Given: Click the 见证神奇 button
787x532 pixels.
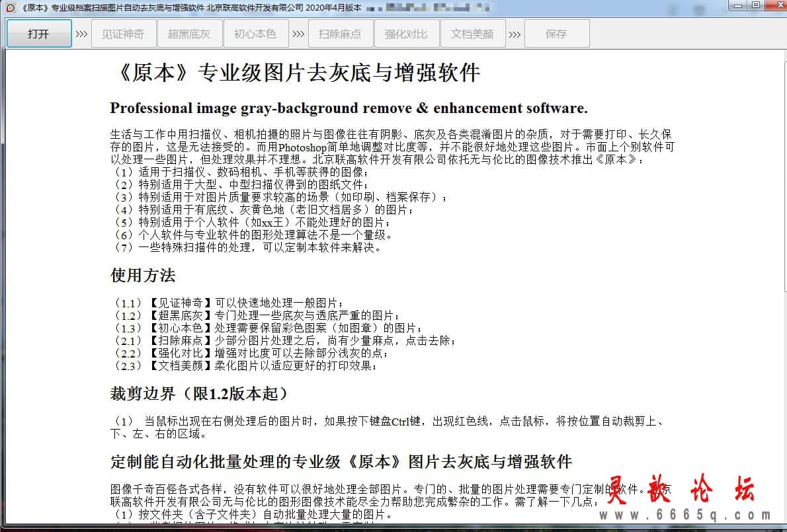Looking at the screenshot, I should click(124, 34).
